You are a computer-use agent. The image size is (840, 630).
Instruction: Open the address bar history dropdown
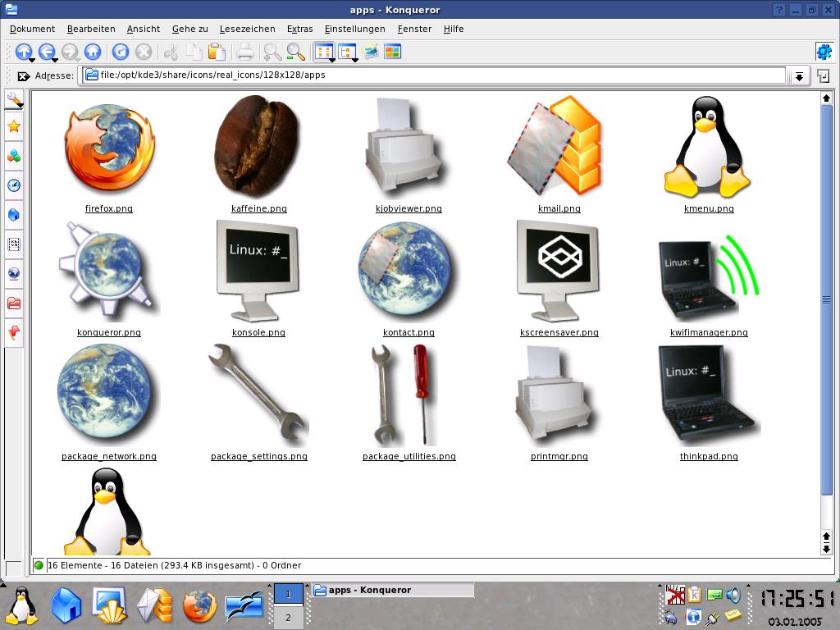799,76
